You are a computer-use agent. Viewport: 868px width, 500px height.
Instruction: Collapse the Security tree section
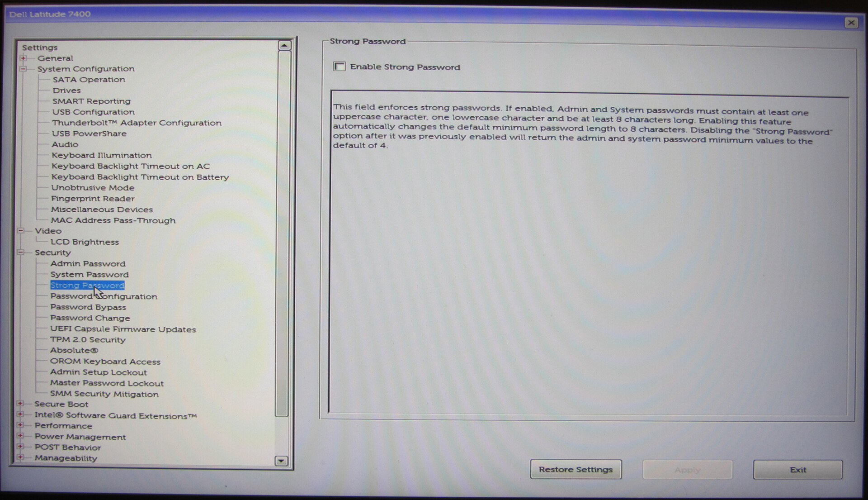coord(21,252)
